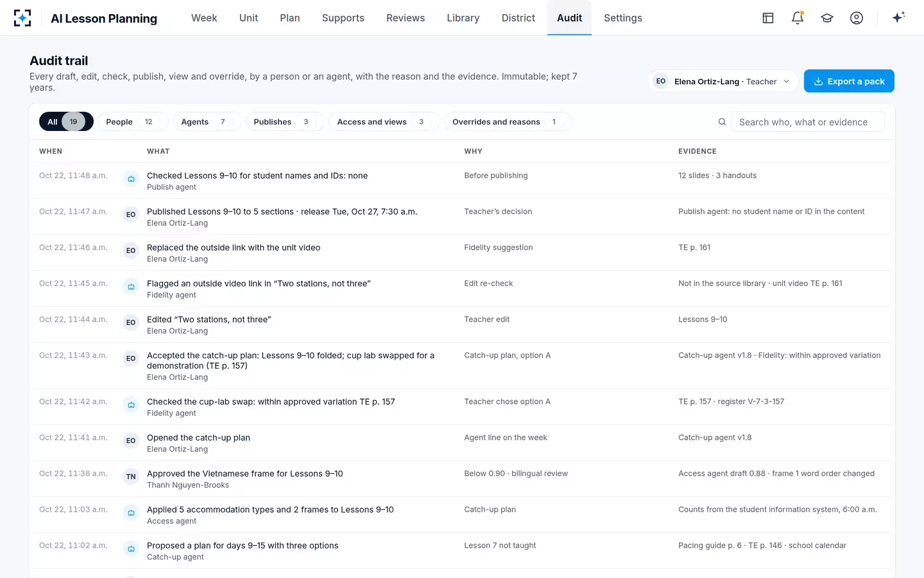Click the EVIDENCE column header

coord(697,152)
